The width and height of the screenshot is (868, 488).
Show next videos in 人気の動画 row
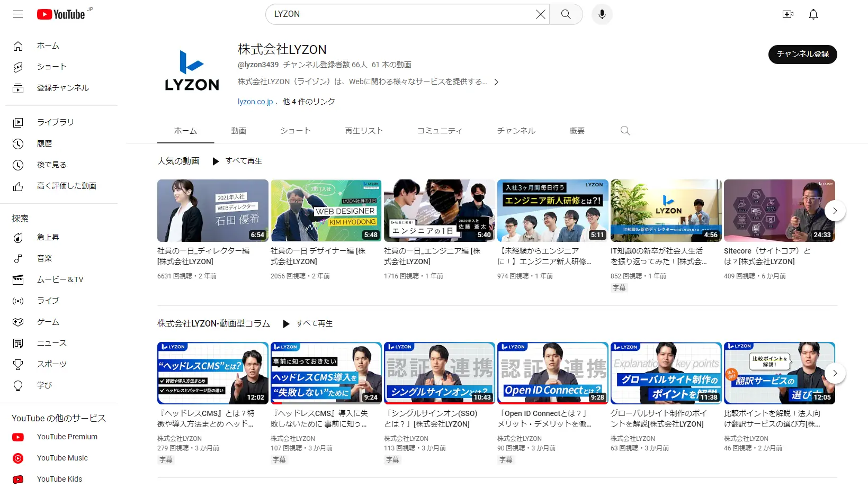(x=835, y=211)
